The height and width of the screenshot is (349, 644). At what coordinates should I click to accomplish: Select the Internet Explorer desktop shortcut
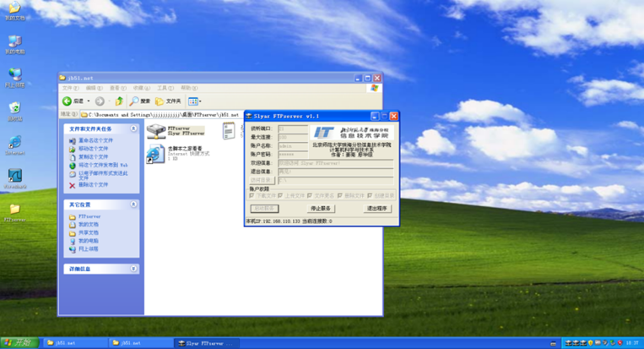pyautogui.click(x=15, y=145)
